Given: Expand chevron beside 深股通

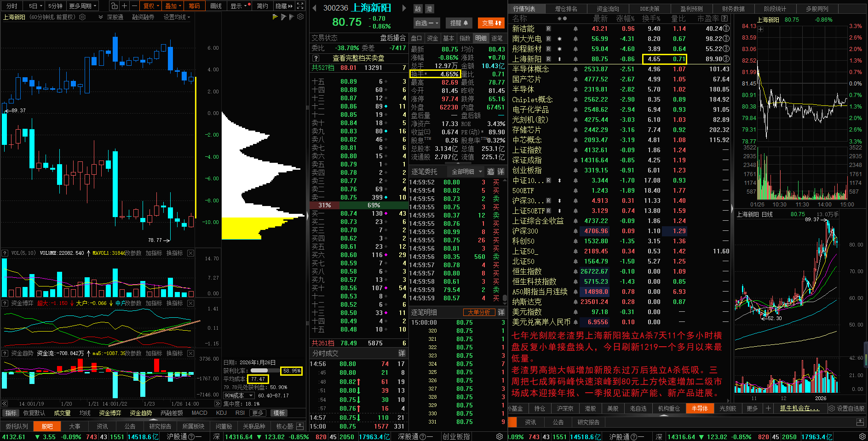Looking at the screenshot, I should click(x=101, y=17).
